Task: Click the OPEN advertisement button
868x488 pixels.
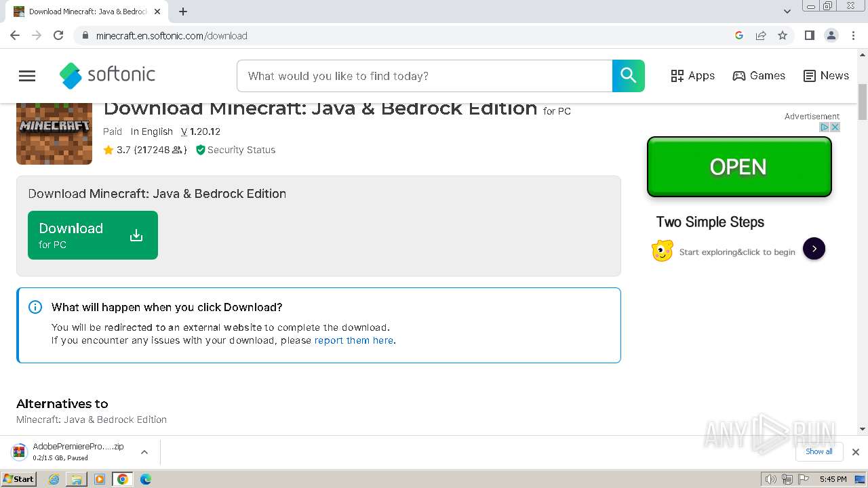Action: [739, 167]
